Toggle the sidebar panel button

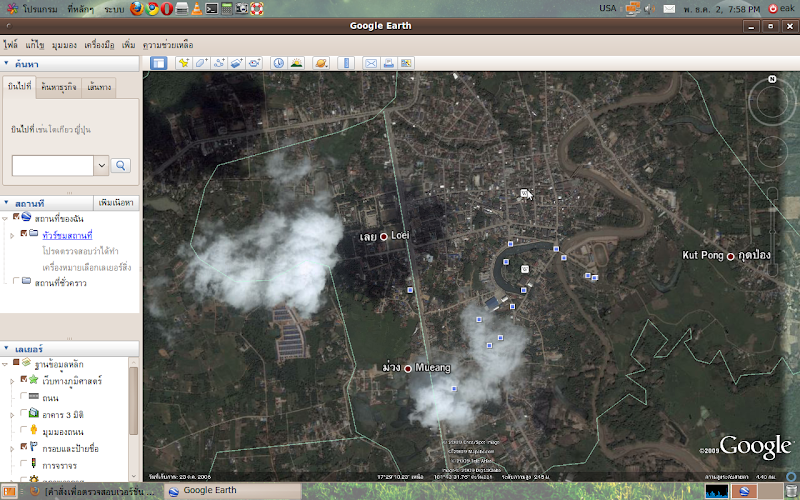(159, 63)
